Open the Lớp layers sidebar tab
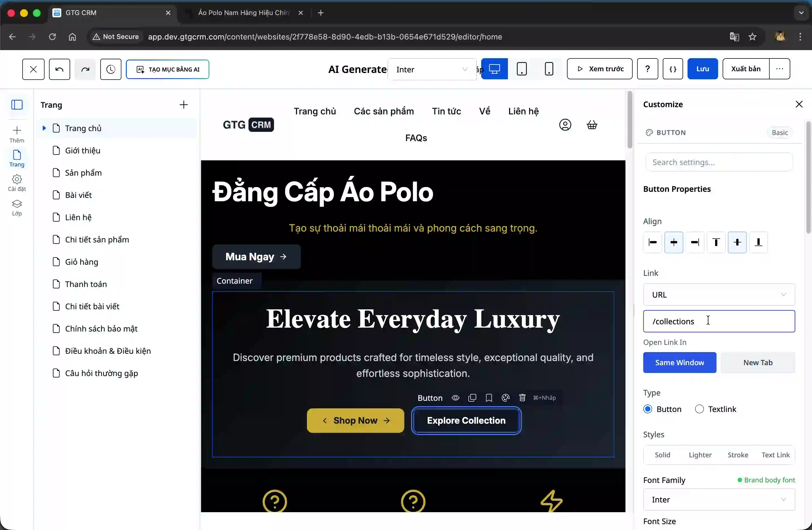 17,207
